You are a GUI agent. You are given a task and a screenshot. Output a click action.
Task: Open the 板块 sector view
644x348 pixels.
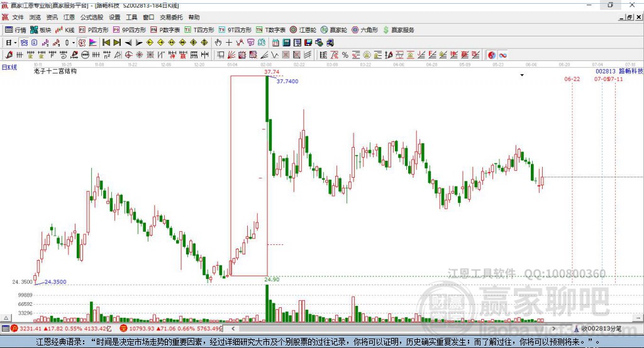(x=40, y=30)
